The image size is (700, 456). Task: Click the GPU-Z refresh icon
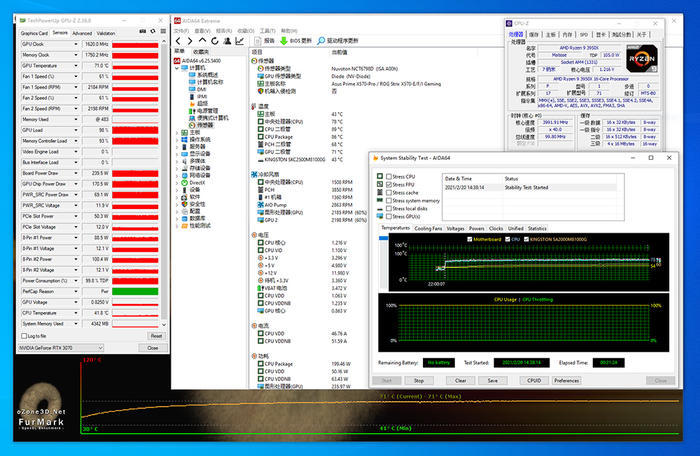[153, 31]
